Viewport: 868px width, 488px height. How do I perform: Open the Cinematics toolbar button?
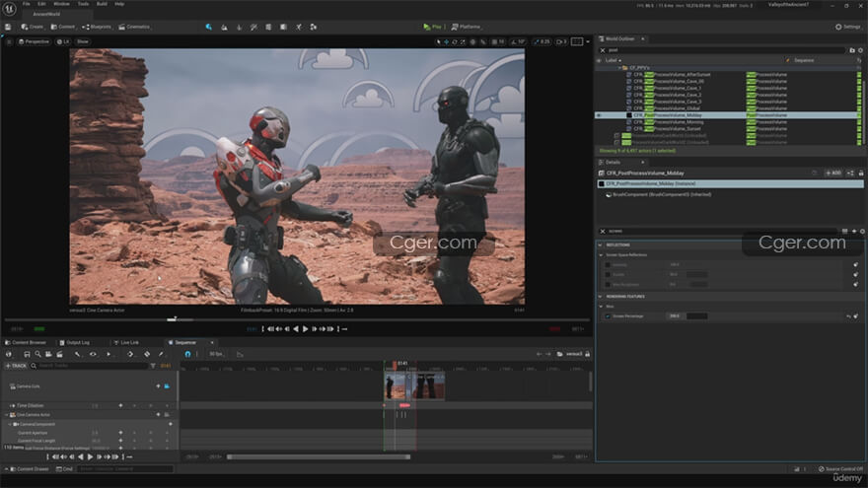pyautogui.click(x=134, y=27)
